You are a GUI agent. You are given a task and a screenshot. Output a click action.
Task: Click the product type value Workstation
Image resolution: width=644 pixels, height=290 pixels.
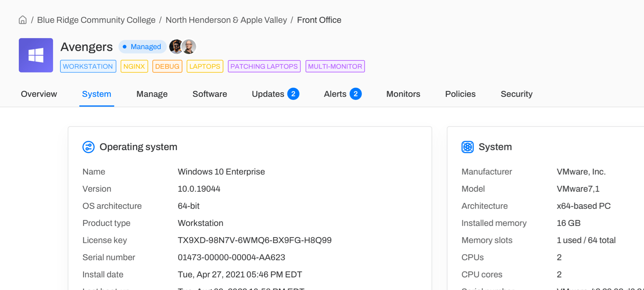200,223
